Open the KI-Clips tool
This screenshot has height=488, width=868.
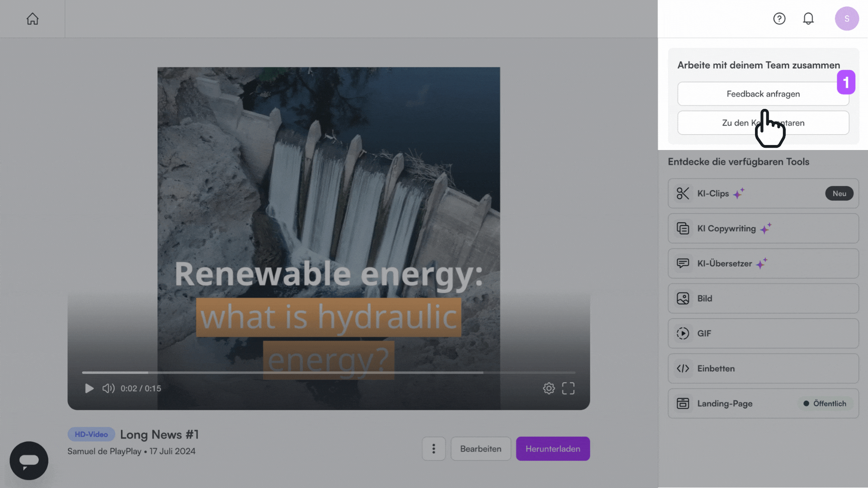763,193
